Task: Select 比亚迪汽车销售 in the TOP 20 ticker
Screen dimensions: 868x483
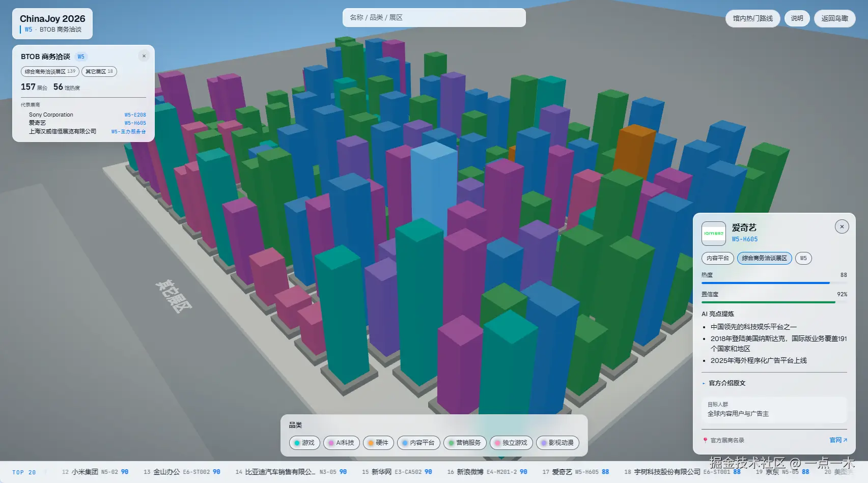Action: (x=291, y=472)
